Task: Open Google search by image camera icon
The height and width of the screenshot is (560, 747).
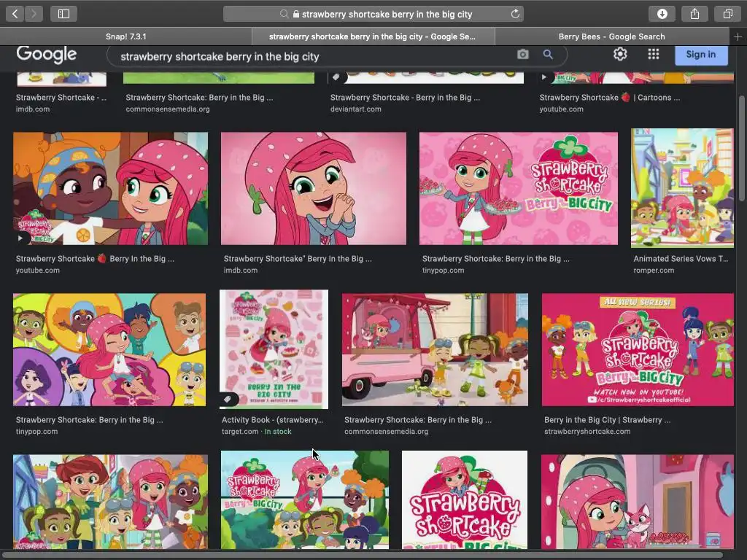Action: (522, 54)
